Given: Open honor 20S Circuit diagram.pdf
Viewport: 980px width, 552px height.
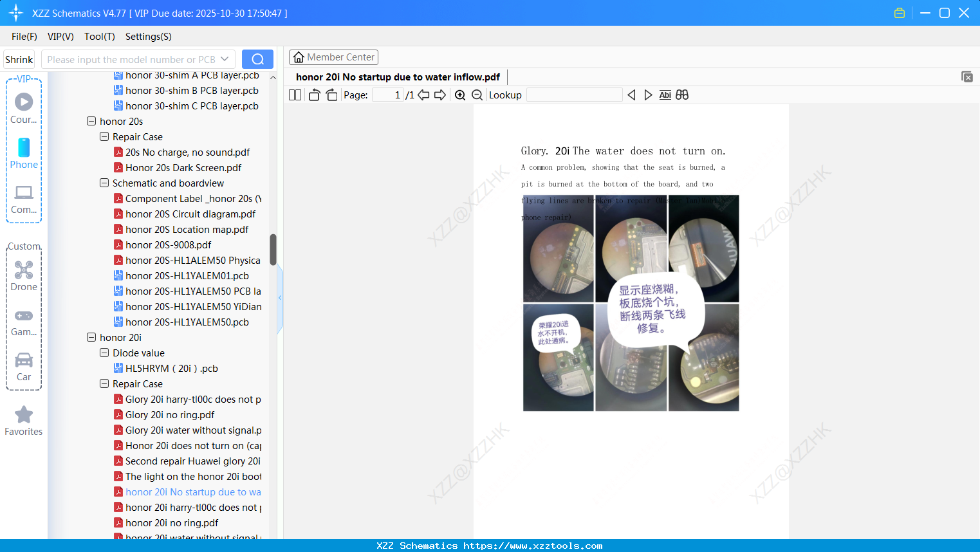Looking at the screenshot, I should [x=190, y=214].
